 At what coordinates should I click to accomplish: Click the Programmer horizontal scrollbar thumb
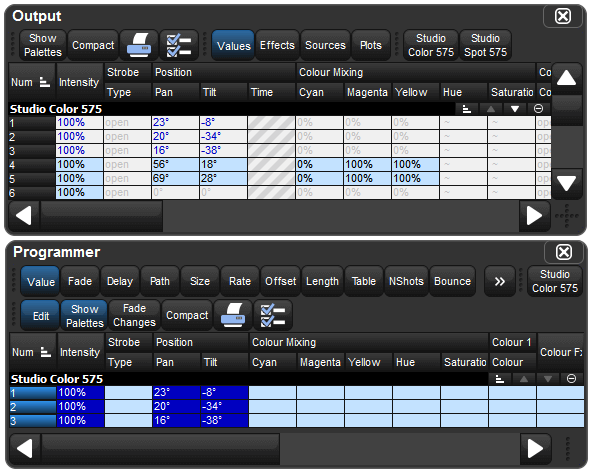[x=160, y=449]
